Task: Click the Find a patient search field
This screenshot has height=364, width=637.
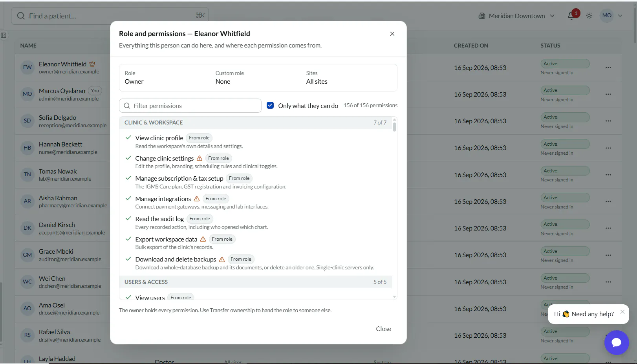Action: click(110, 16)
